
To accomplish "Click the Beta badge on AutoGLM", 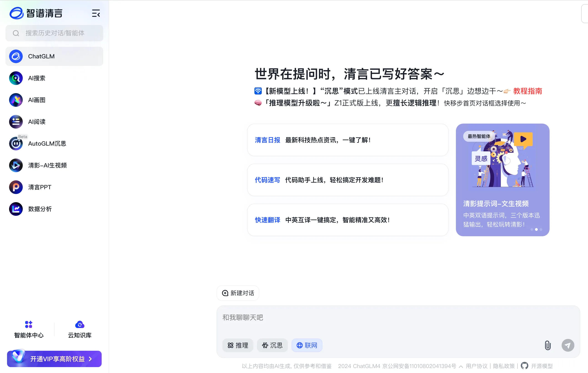I will (23, 137).
